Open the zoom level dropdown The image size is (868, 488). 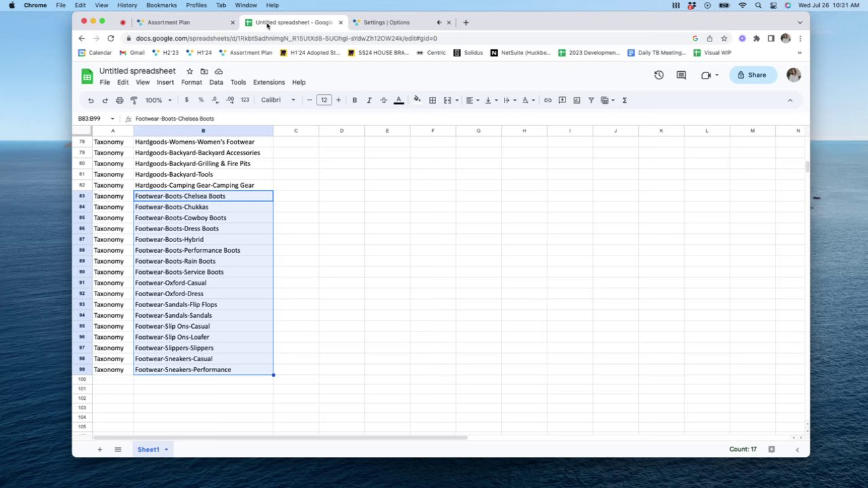(x=158, y=100)
